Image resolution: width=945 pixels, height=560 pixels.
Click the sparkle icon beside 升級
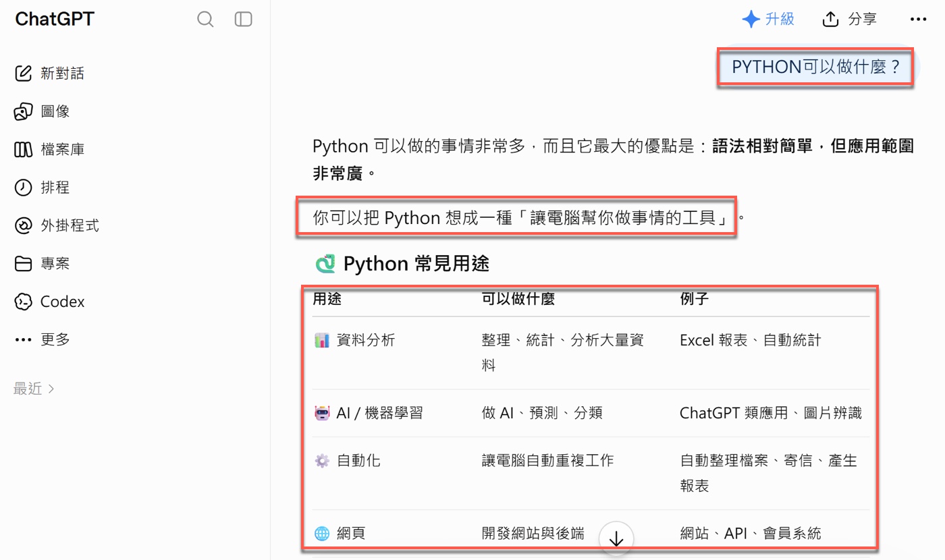click(x=751, y=19)
